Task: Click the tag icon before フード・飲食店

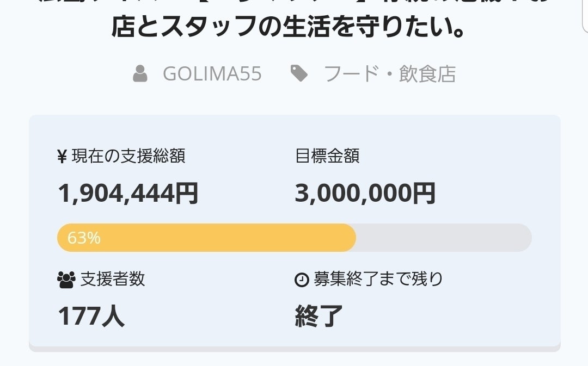Action: pos(299,73)
